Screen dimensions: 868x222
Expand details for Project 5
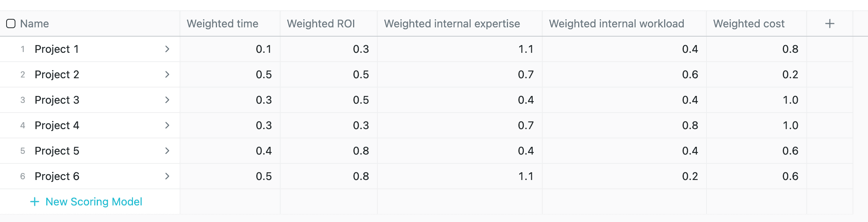tap(167, 151)
